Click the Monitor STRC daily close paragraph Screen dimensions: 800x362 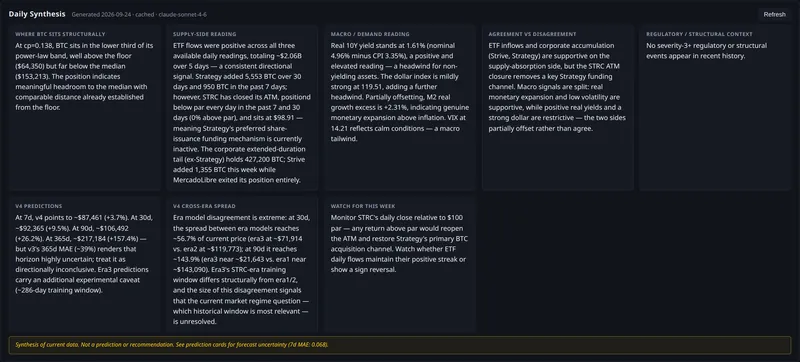click(x=400, y=243)
